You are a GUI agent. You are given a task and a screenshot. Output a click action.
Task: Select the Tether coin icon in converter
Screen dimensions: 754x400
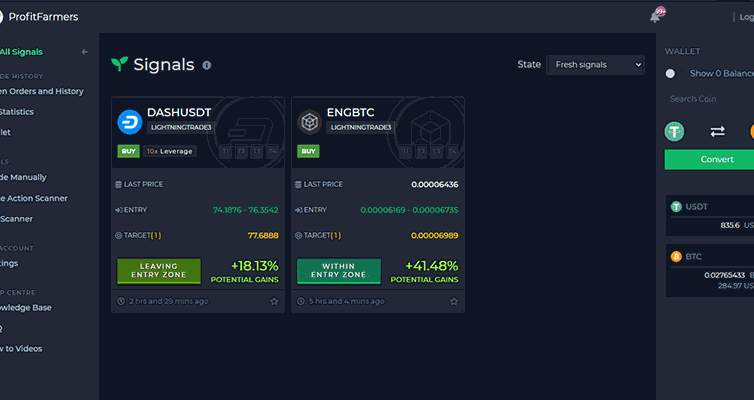(x=674, y=131)
